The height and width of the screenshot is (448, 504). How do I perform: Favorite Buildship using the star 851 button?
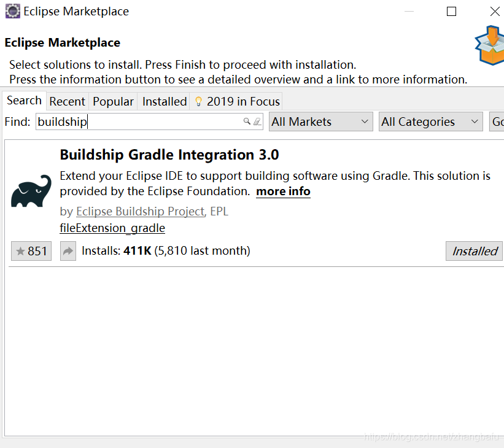point(31,251)
